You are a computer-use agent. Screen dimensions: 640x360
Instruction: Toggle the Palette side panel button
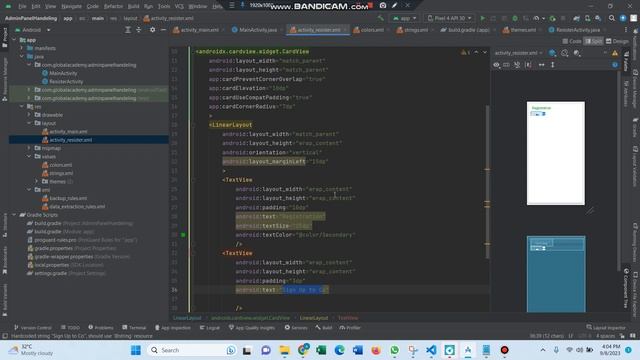click(627, 61)
